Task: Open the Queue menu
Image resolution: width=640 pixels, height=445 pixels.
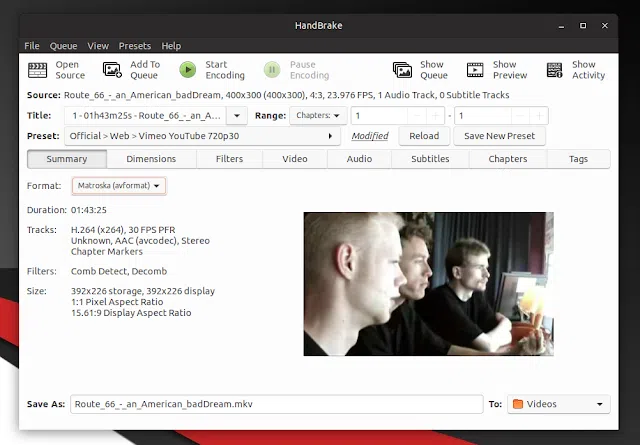Action: pyautogui.click(x=63, y=46)
